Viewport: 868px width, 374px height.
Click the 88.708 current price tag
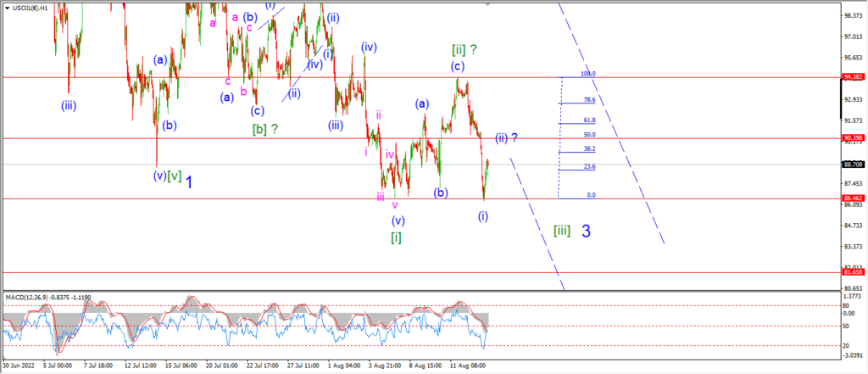click(x=851, y=165)
